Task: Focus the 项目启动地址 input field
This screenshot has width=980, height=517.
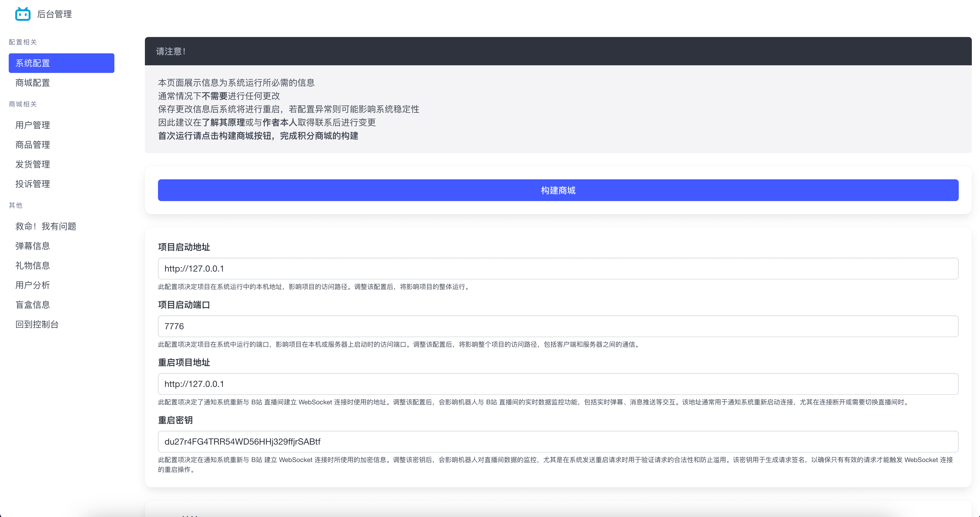Action: tap(558, 269)
